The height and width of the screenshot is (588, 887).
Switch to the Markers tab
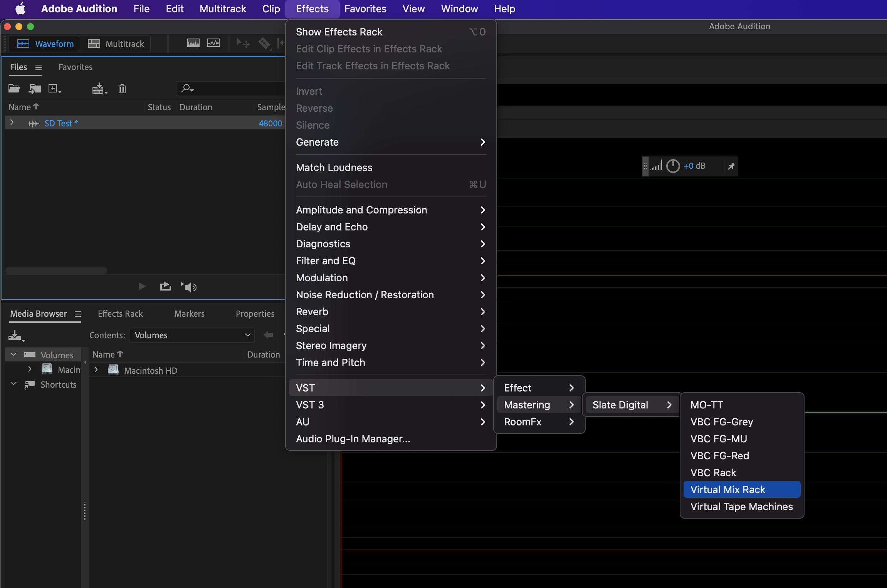click(x=189, y=314)
